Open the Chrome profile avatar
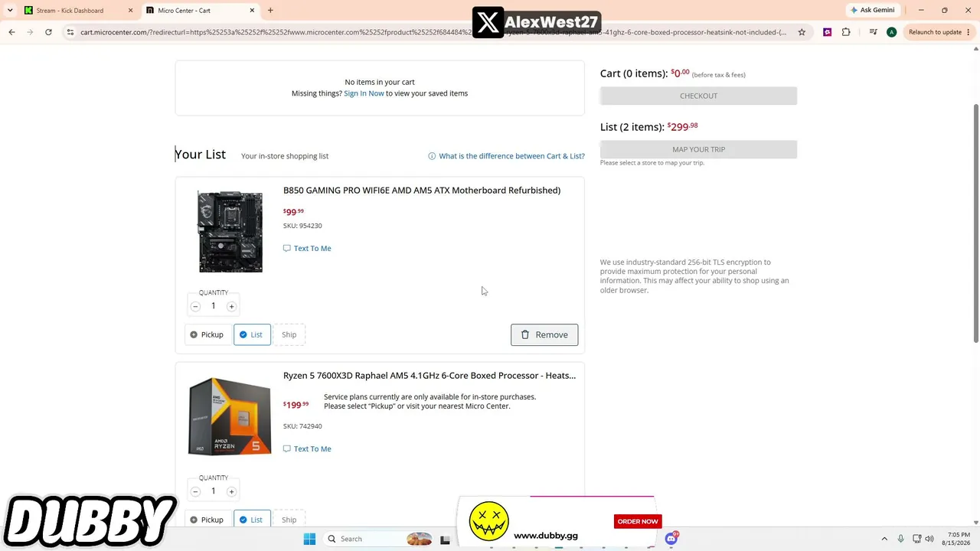980x551 pixels. (x=891, y=32)
